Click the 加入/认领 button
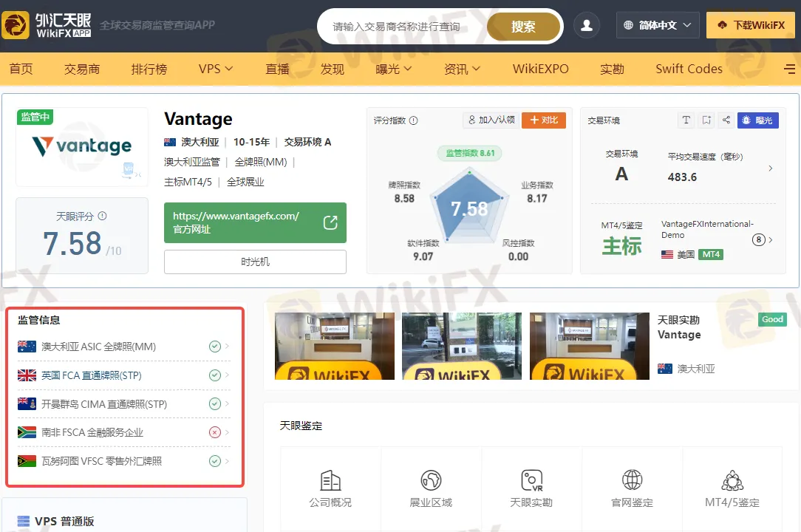801x532 pixels. [x=491, y=120]
